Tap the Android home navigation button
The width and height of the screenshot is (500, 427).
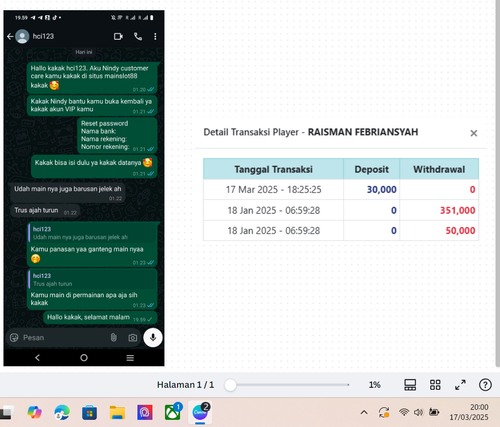coord(84,358)
